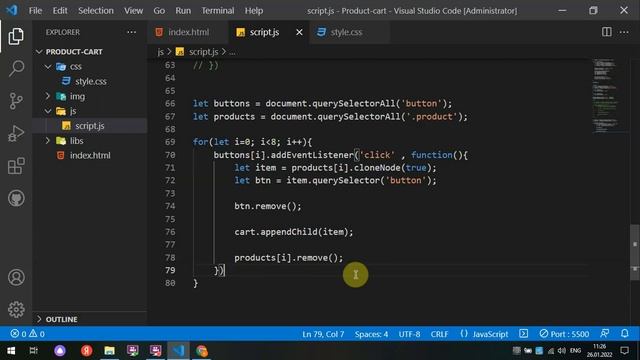The height and width of the screenshot is (360, 640).
Task: Change line ending via CRLF
Action: pyautogui.click(x=439, y=334)
